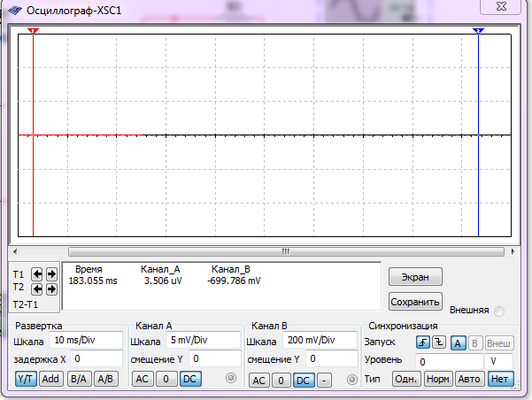Screen dimensions: 532x400
Task: Move cursor T2 left with arrow
Action: pos(37,289)
